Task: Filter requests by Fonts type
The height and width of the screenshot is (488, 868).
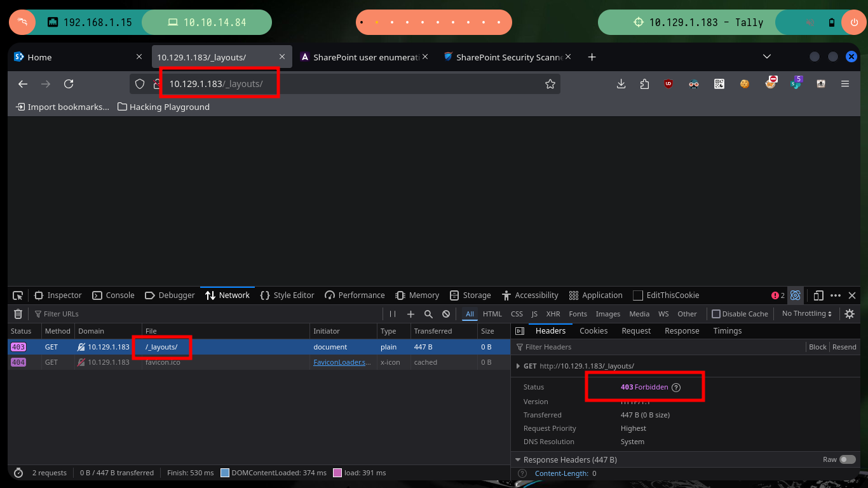Action: click(x=578, y=314)
